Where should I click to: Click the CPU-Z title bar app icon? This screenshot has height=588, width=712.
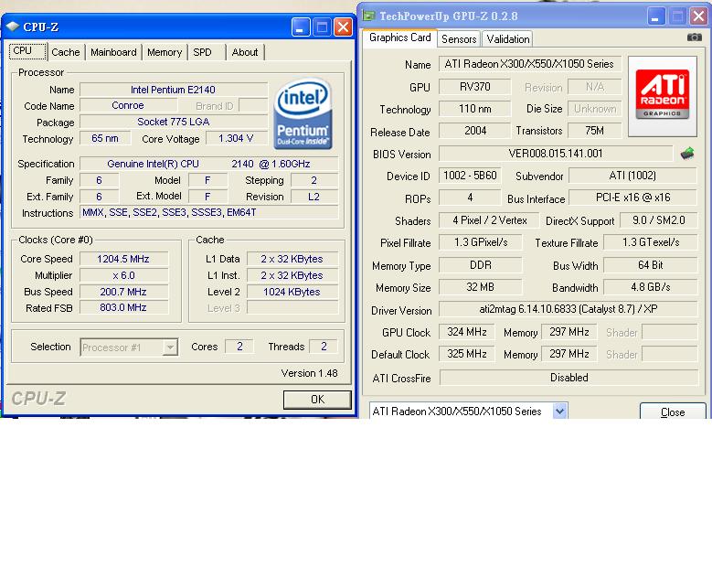click(x=13, y=27)
